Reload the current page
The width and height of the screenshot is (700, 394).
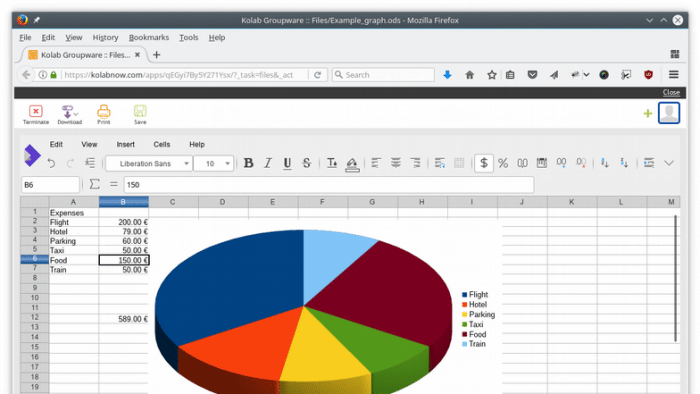tap(317, 75)
